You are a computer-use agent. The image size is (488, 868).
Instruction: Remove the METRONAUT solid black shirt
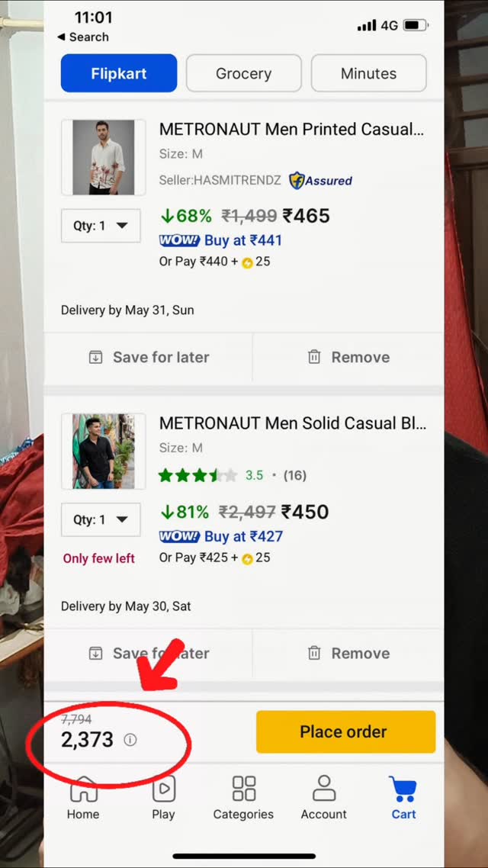(x=348, y=653)
